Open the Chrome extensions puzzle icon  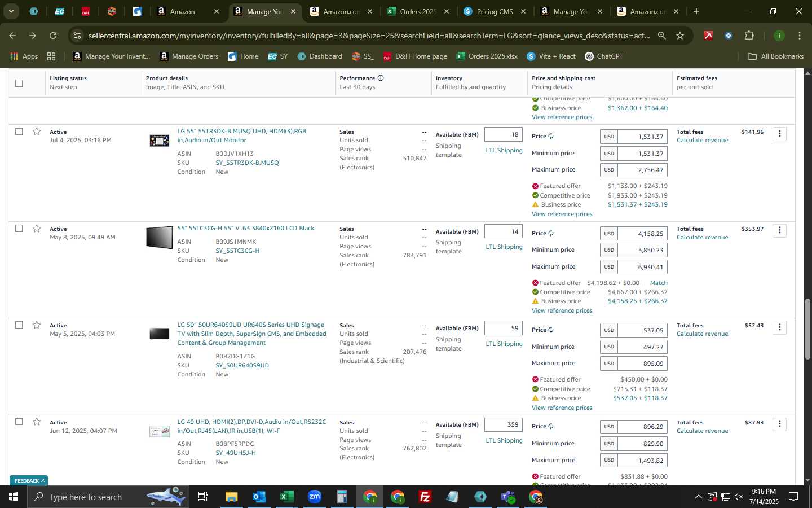point(749,36)
